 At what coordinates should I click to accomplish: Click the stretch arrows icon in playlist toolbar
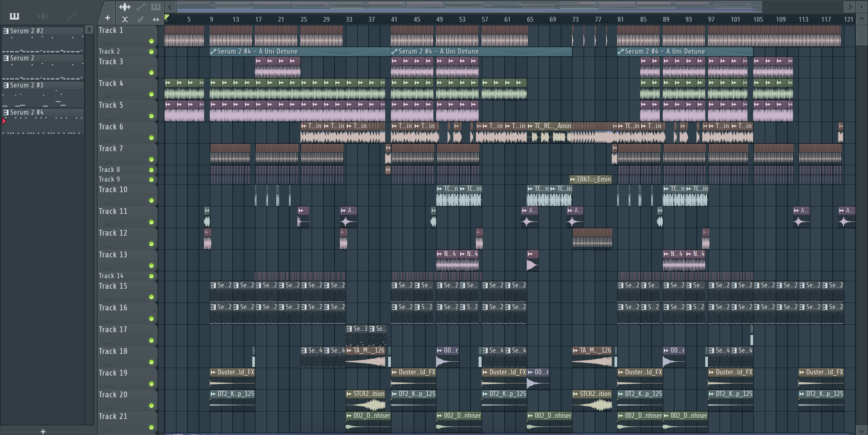pyautogui.click(x=156, y=19)
